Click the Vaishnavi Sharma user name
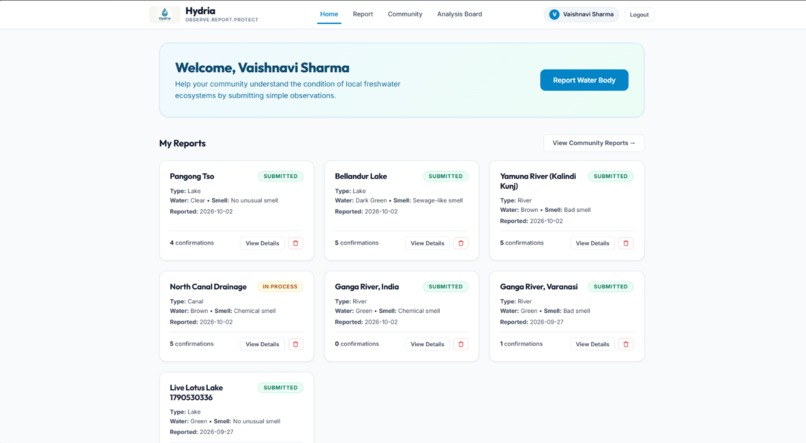 (588, 14)
